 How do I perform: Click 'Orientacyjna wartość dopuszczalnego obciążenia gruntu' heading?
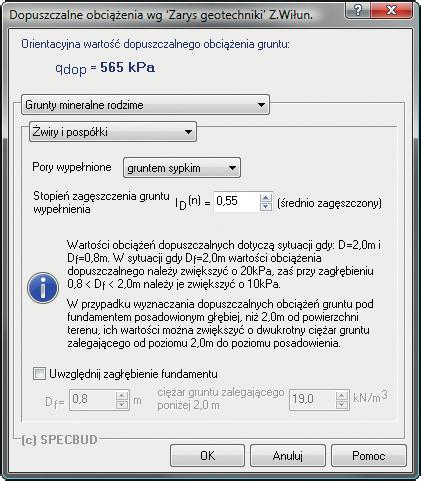155,44
